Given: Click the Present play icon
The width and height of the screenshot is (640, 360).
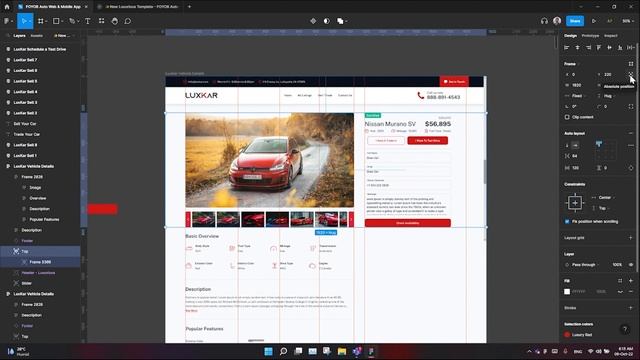Looking at the screenshot, I should tap(594, 21).
